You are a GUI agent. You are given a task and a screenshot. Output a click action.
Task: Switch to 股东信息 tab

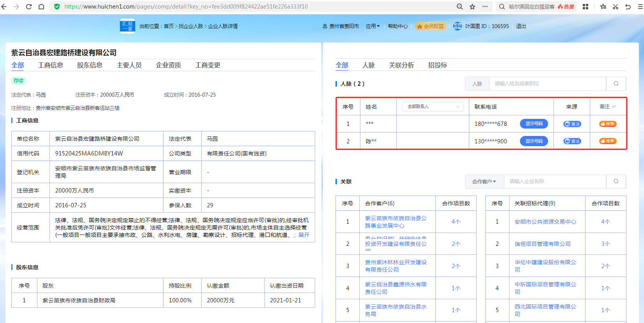click(x=90, y=65)
